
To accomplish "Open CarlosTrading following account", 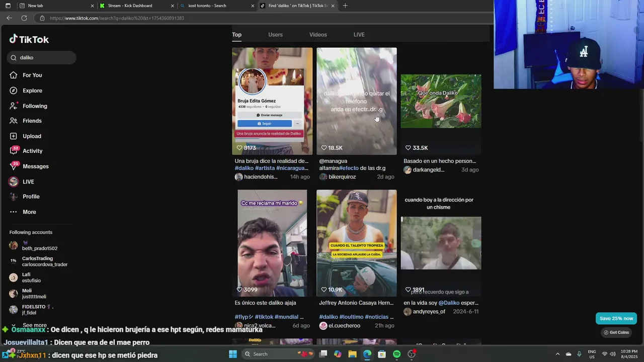I will point(39,261).
